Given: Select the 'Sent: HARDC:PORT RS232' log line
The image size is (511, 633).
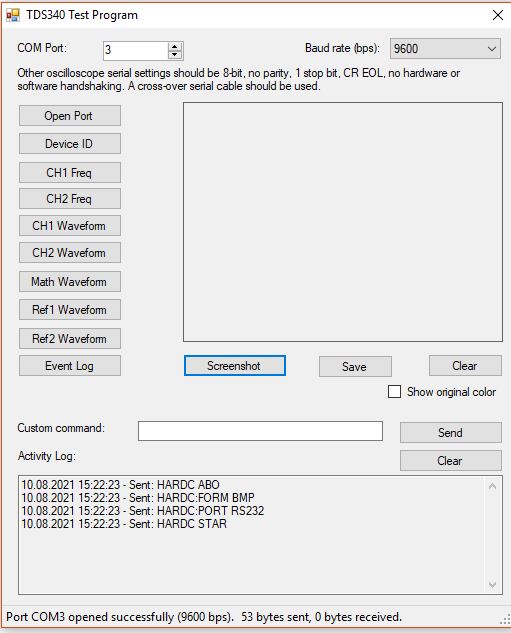Looking at the screenshot, I should pyautogui.click(x=142, y=511).
